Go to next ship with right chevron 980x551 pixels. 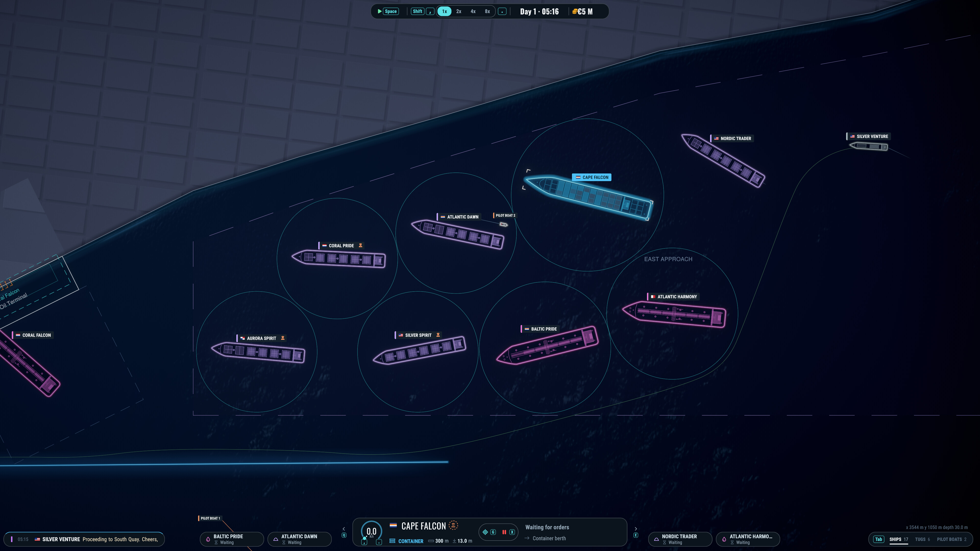pos(636,529)
